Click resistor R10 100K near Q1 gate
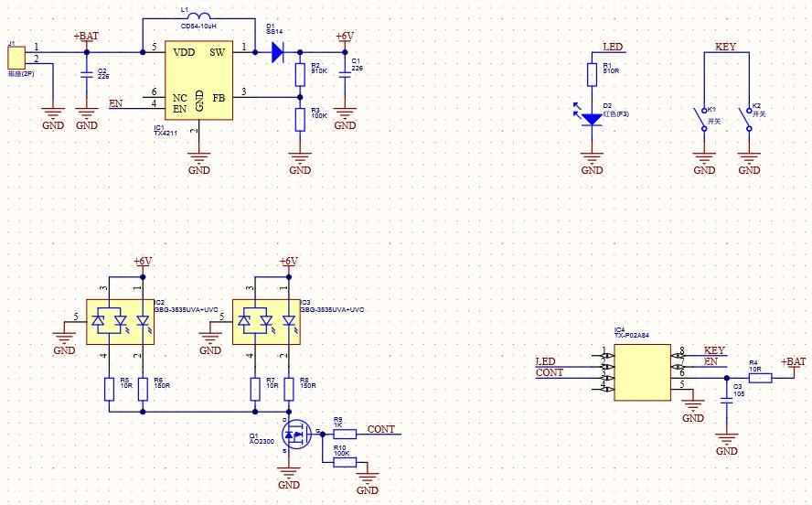The height and width of the screenshot is (505, 812). pyautogui.click(x=345, y=462)
